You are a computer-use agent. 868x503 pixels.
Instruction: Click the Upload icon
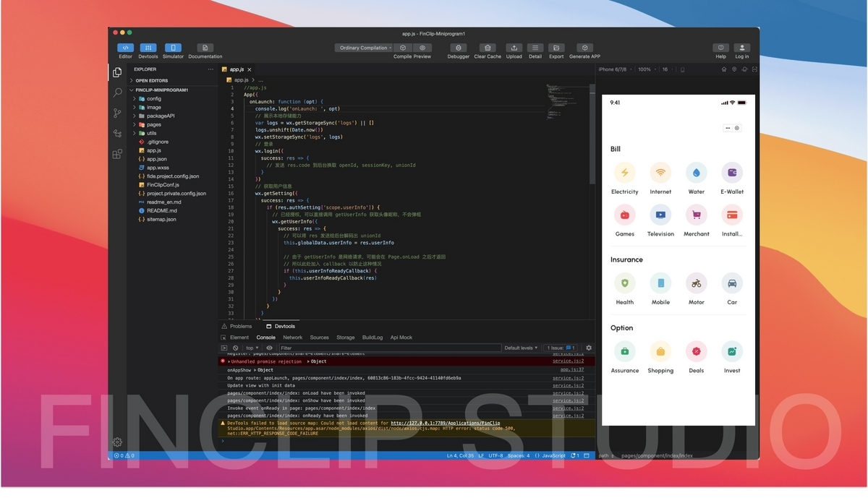pos(514,48)
